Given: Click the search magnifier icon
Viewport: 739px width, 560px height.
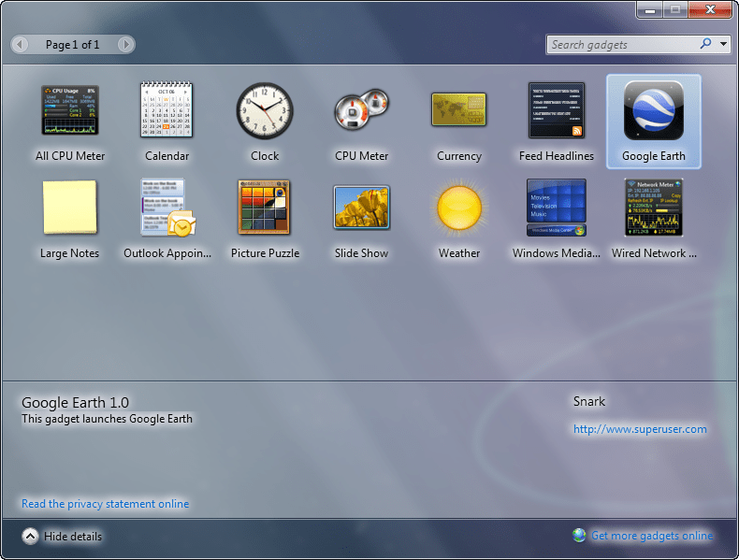Looking at the screenshot, I should click(x=705, y=44).
